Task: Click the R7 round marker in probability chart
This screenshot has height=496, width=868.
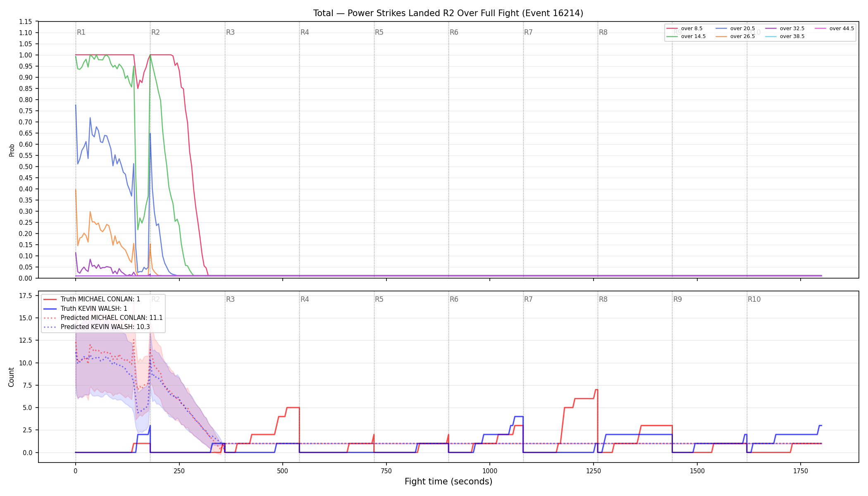Action: [528, 32]
